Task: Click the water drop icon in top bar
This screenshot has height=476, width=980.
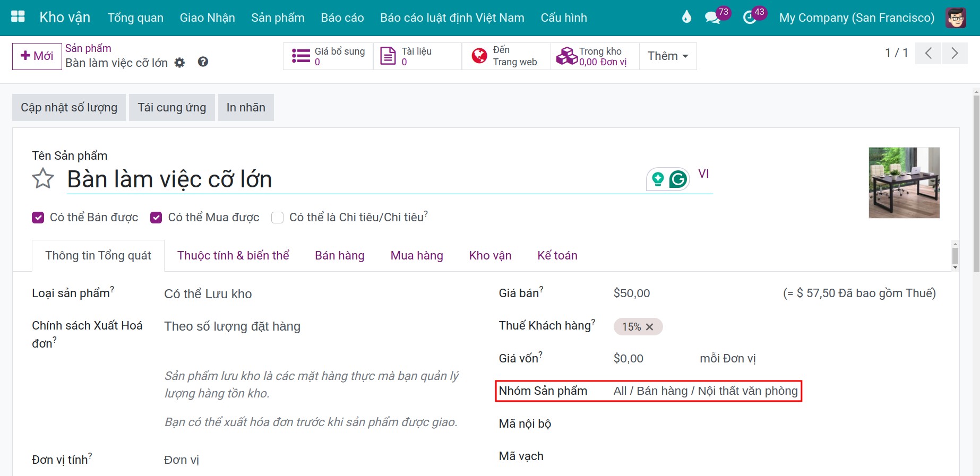Action: (686, 17)
